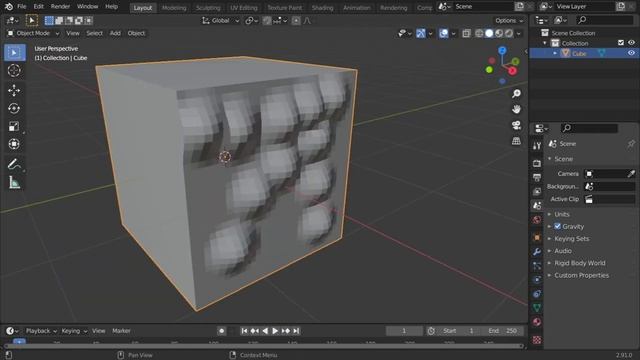Activate the Cursor tool
The image size is (640, 360).
click(14, 71)
